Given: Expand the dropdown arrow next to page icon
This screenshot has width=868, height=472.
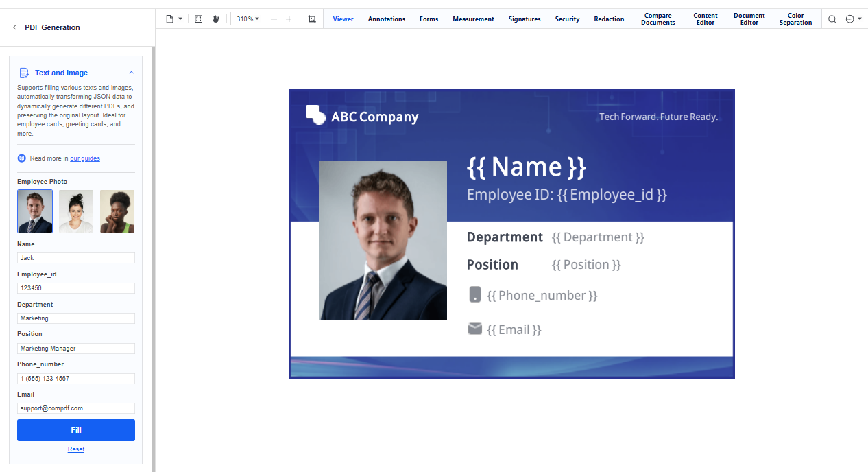Looking at the screenshot, I should [x=180, y=19].
